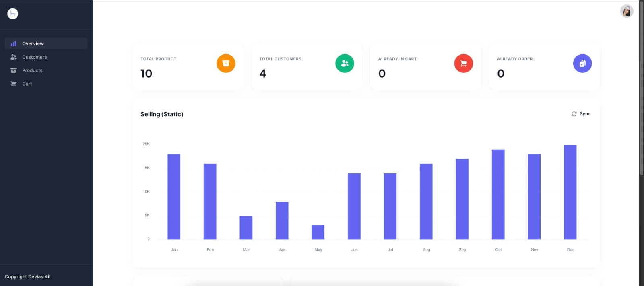Click the Devias logo in the sidebar
The image size is (644, 286).
click(x=13, y=14)
